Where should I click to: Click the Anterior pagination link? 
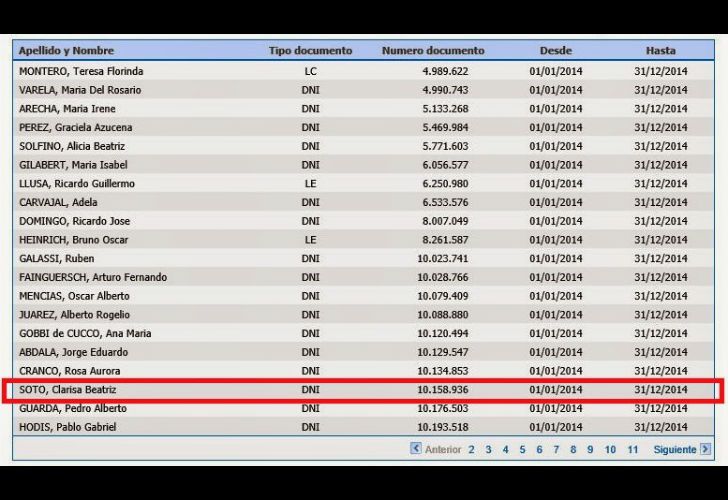443,449
